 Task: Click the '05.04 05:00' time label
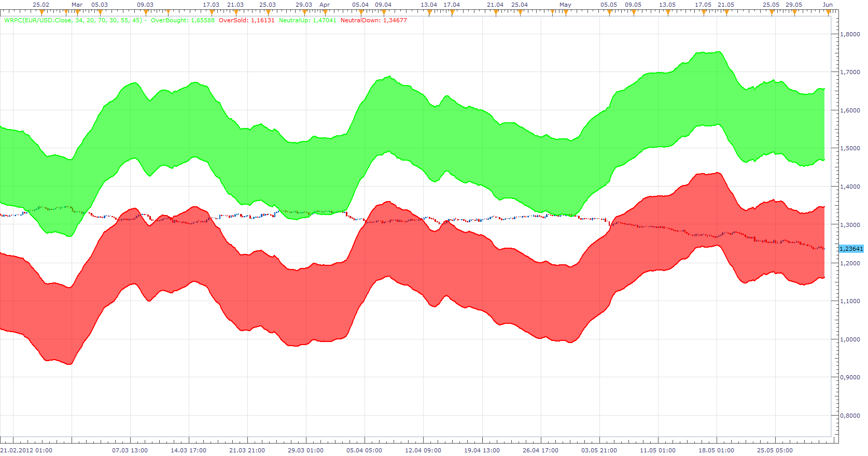click(365, 450)
